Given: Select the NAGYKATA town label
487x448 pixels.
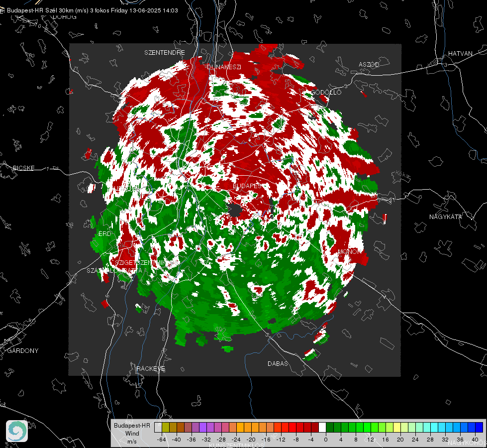Looking at the screenshot, I should point(446,217).
